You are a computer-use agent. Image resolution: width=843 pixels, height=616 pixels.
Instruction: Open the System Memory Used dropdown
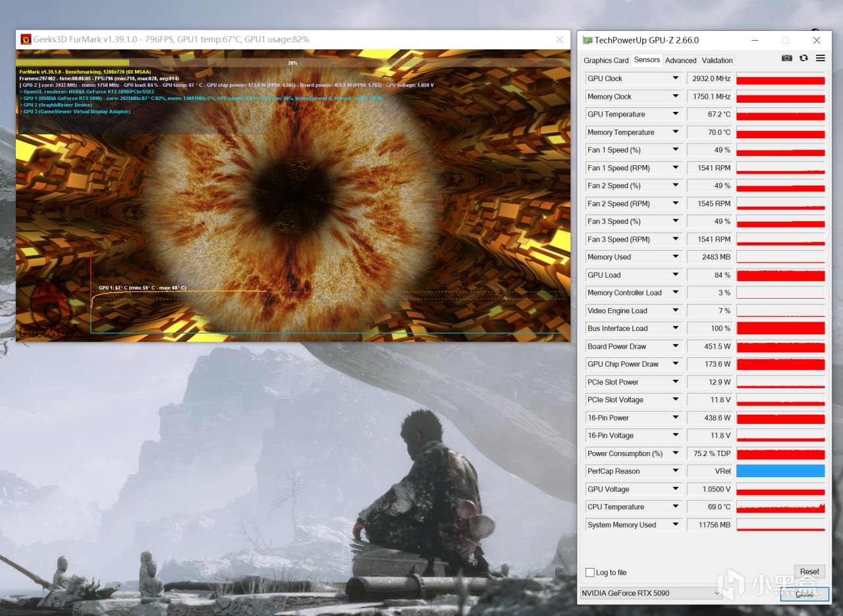(675, 525)
